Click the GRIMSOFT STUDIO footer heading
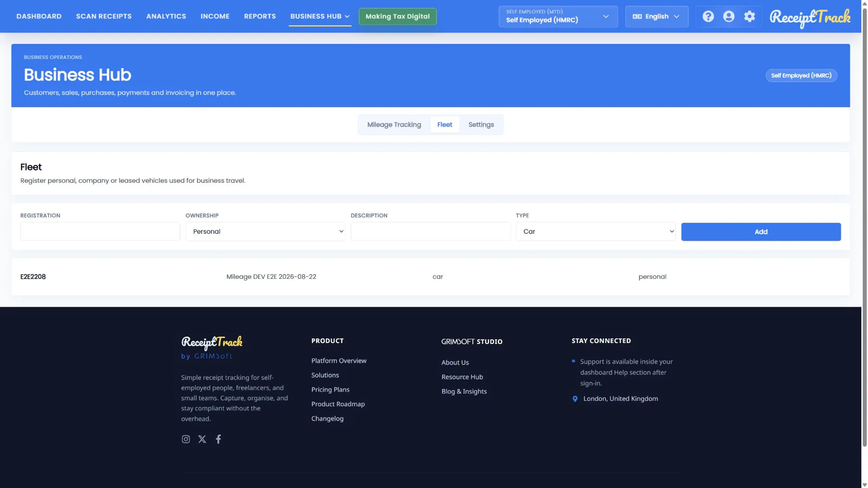Viewport: 868px width, 488px height. 472,342
